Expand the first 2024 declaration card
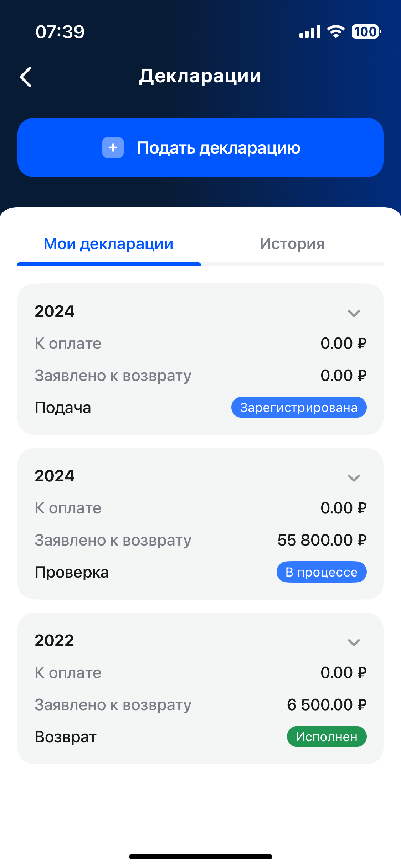 (x=354, y=313)
